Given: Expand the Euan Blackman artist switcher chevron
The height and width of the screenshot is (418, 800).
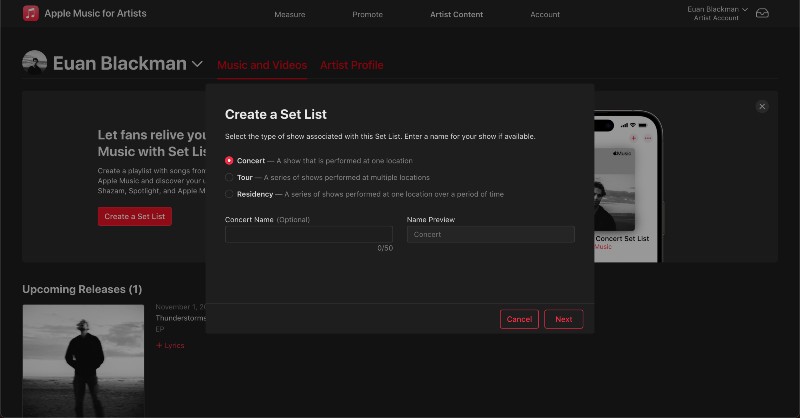Looking at the screenshot, I should [197, 64].
